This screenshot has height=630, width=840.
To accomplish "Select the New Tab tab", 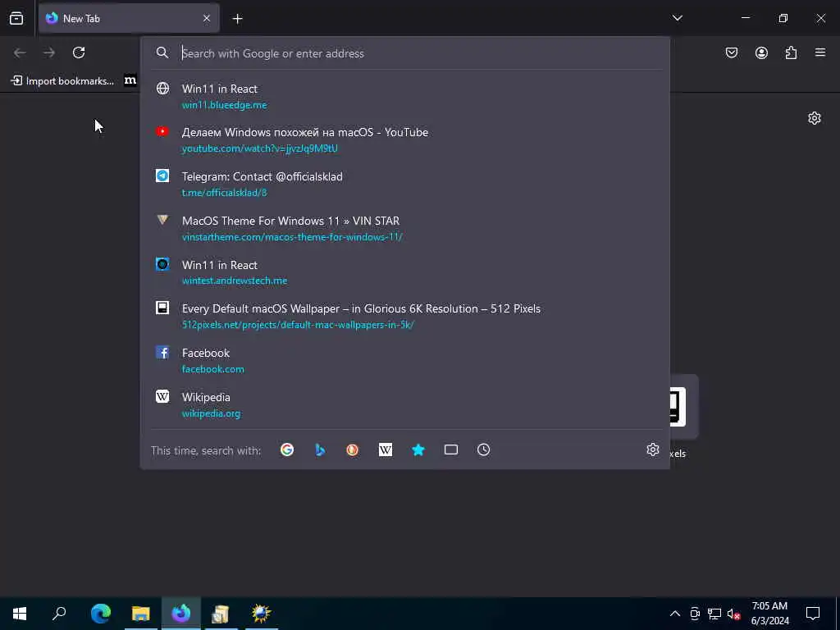I will (x=129, y=18).
